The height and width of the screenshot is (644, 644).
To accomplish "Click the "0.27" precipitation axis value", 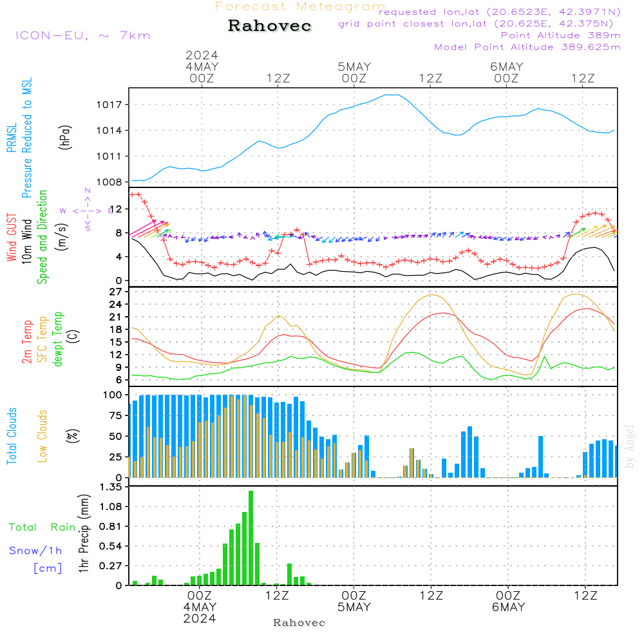I will coord(111,566).
